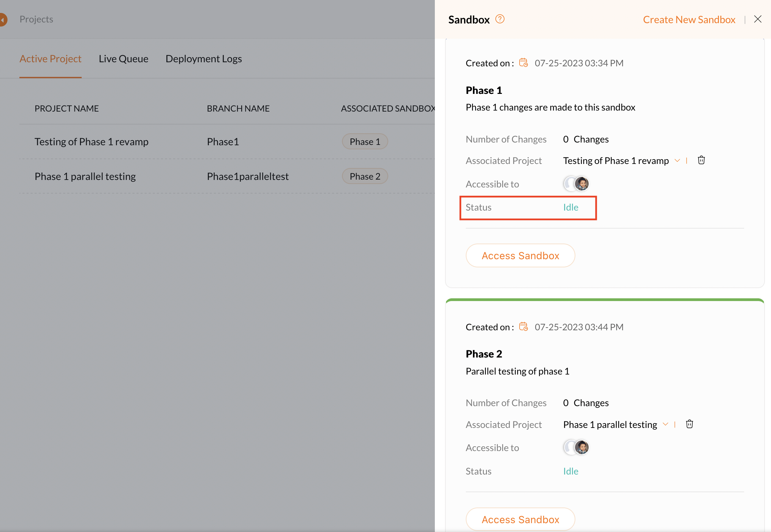The width and height of the screenshot is (771, 532).
Task: Click Create New Sandbox link
Action: pos(689,20)
